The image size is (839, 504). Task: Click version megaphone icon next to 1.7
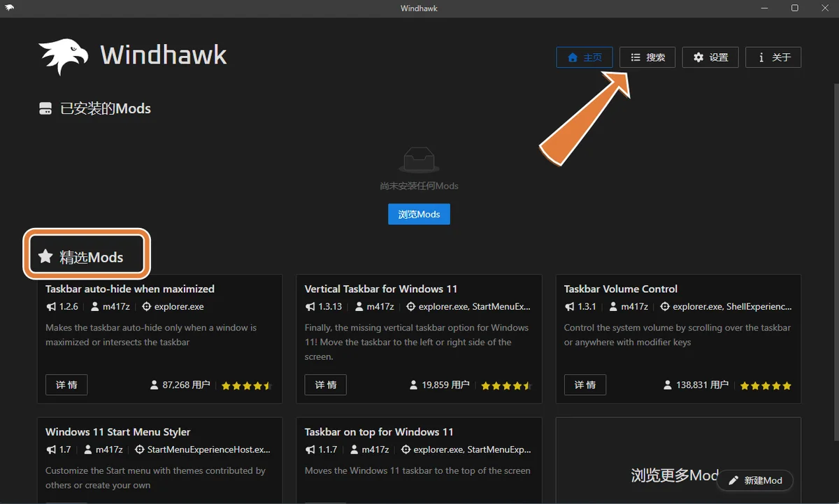click(50, 450)
